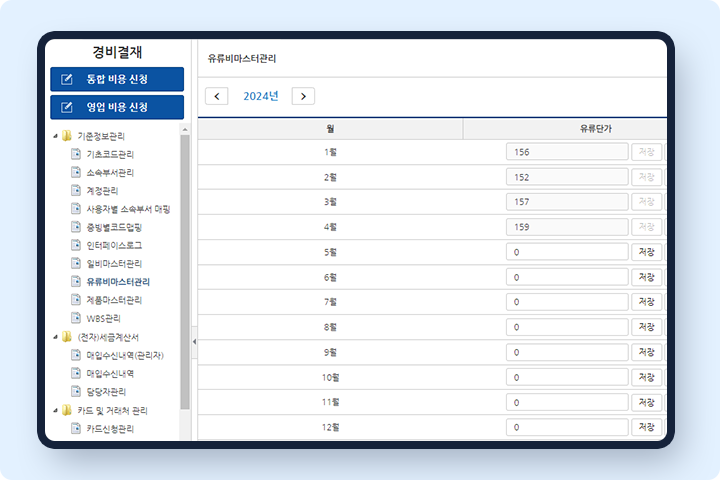Focus the 7월 fuel price input
The image size is (720, 480).
point(567,302)
